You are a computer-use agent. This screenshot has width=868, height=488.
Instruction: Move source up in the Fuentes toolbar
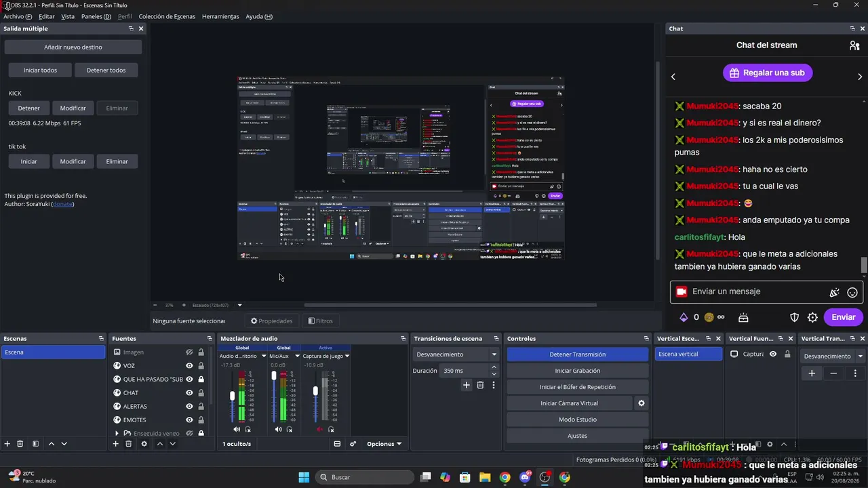click(159, 444)
